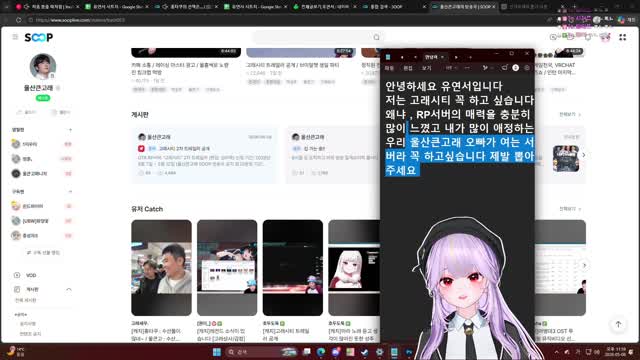Open the SOOP hamburger menu
Image resolution: width=640 pixels, height=360 pixels.
click(x=15, y=37)
